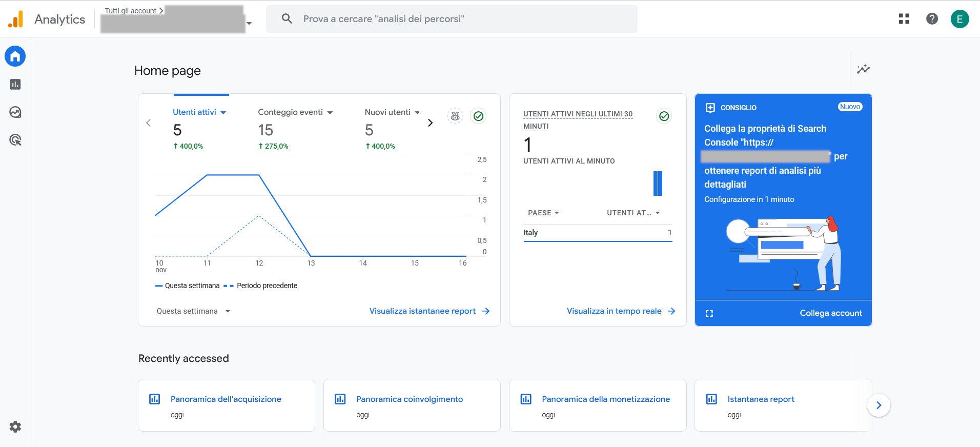The image size is (980, 447).
Task: Open the UTENTI AT… metric dropdown
Action: coord(634,213)
